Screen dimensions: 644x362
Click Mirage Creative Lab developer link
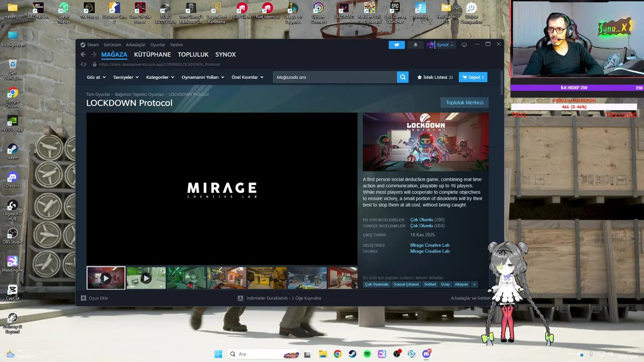430,245
